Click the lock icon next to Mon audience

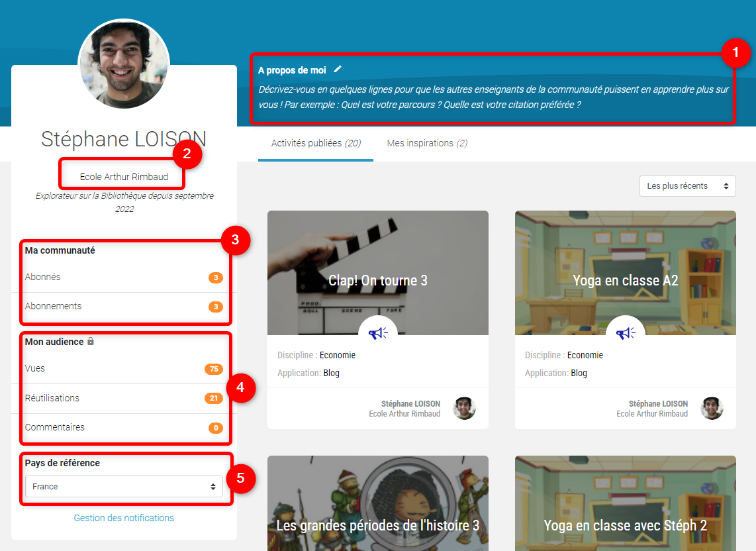(91, 342)
